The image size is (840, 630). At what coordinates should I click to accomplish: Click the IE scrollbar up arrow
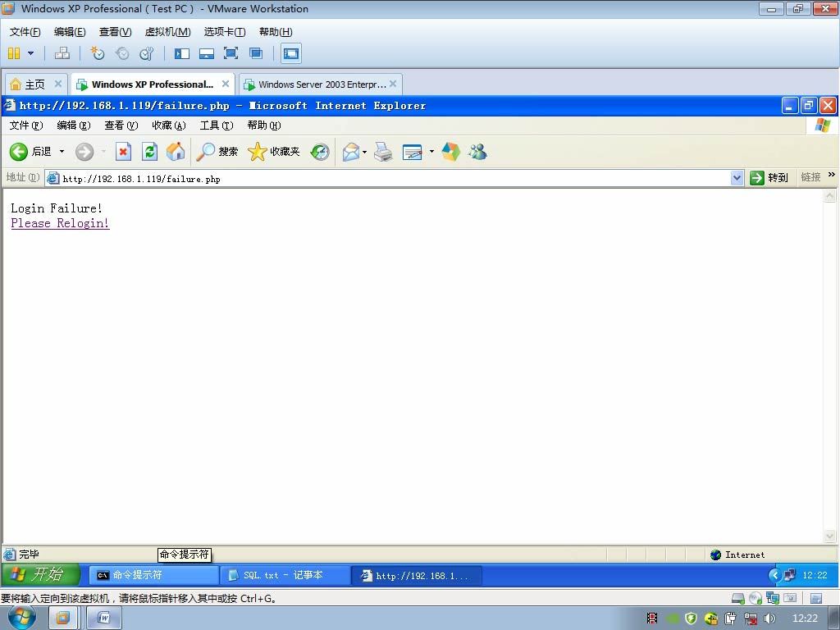point(829,195)
